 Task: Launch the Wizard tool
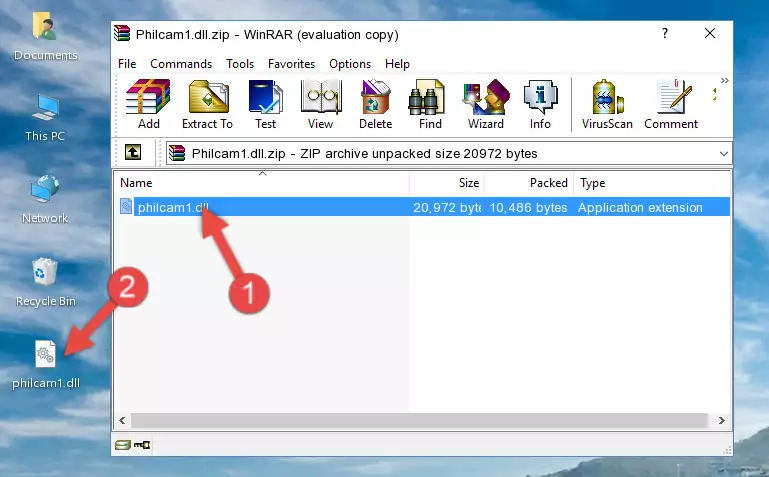[486, 104]
